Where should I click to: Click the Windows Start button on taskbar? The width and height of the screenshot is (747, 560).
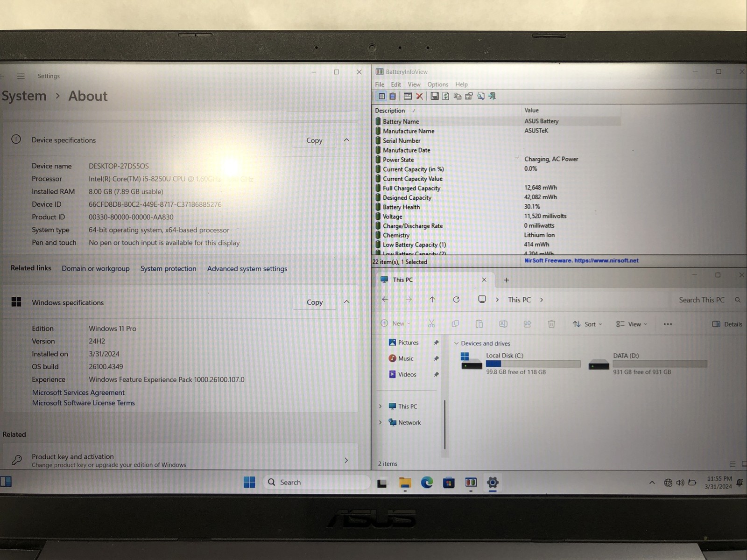pos(249,482)
